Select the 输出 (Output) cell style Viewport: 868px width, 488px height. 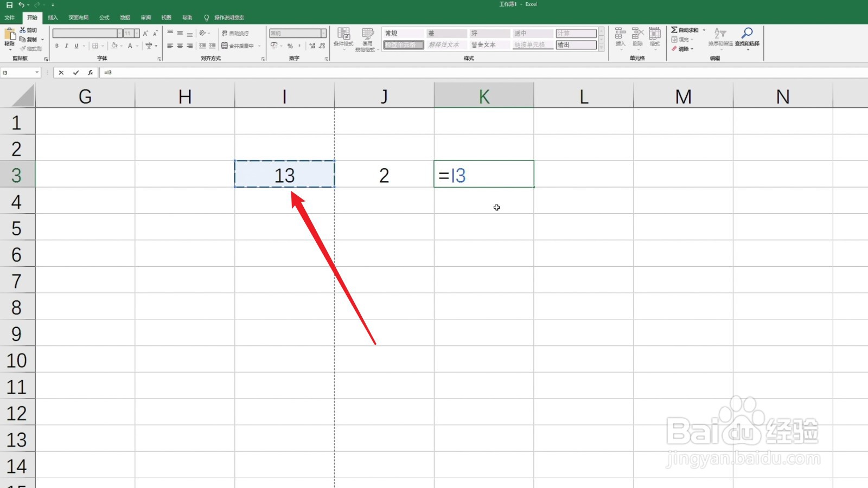point(576,44)
